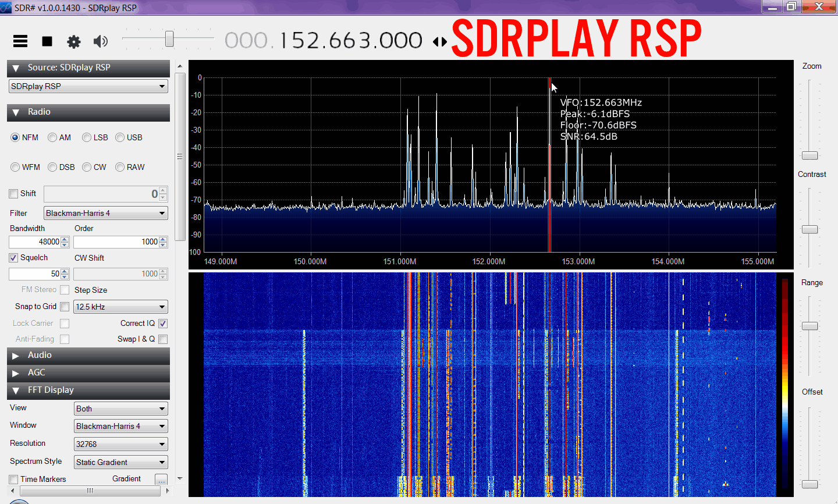
Task: Click the squelch threshold input field
Action: (35, 274)
